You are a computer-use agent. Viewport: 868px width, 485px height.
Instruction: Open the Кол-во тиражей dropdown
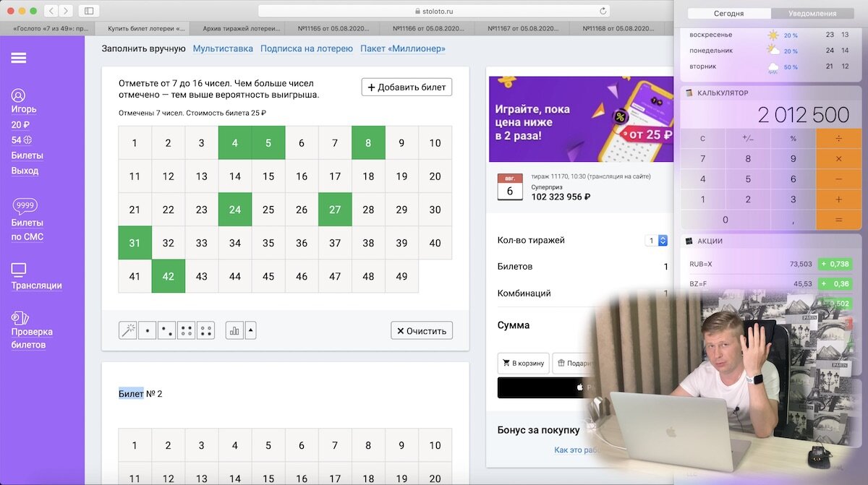[x=657, y=240]
